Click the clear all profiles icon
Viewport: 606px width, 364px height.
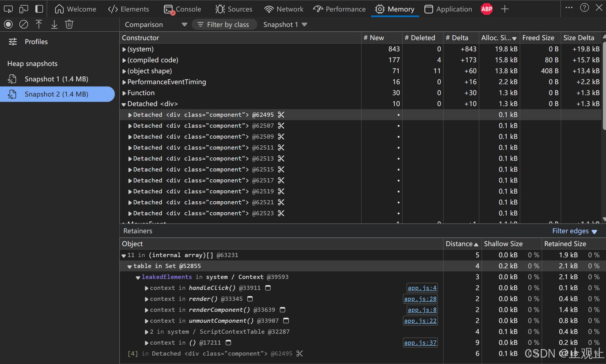24,25
